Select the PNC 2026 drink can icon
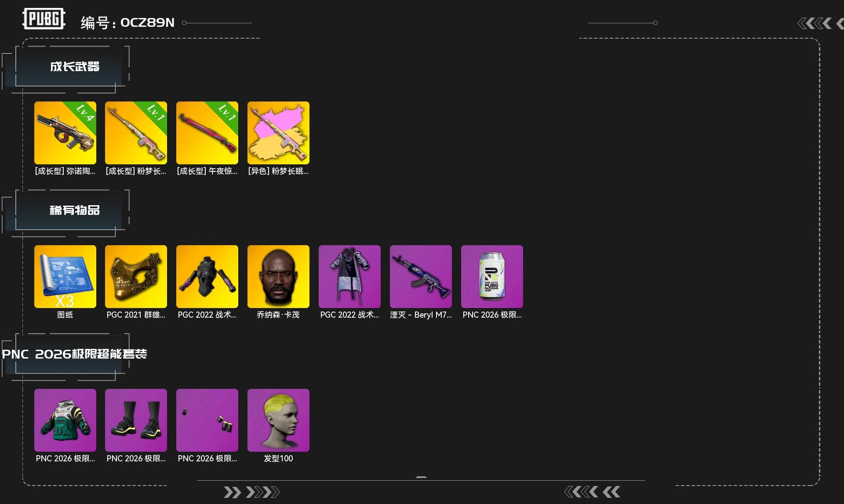The image size is (844, 504). click(492, 276)
